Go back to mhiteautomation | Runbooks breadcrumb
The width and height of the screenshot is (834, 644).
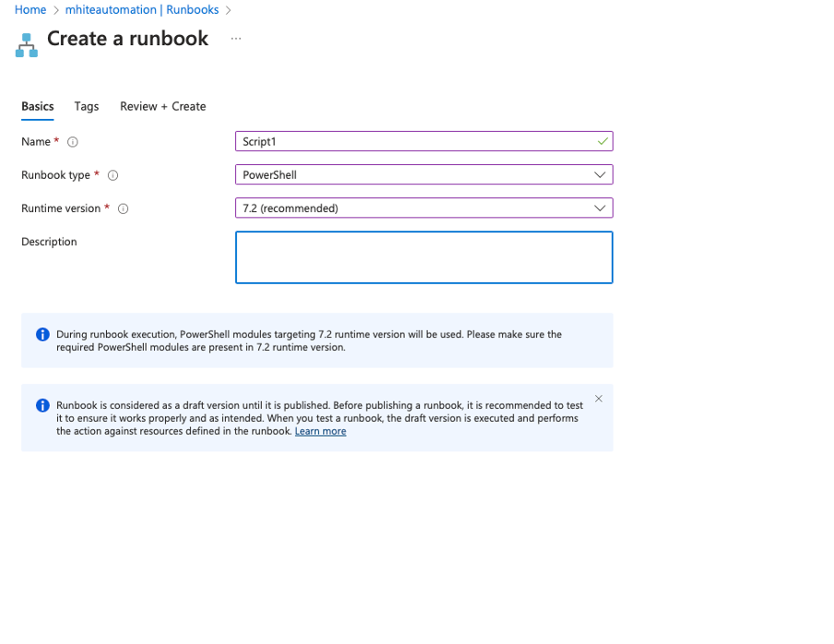click(x=142, y=9)
